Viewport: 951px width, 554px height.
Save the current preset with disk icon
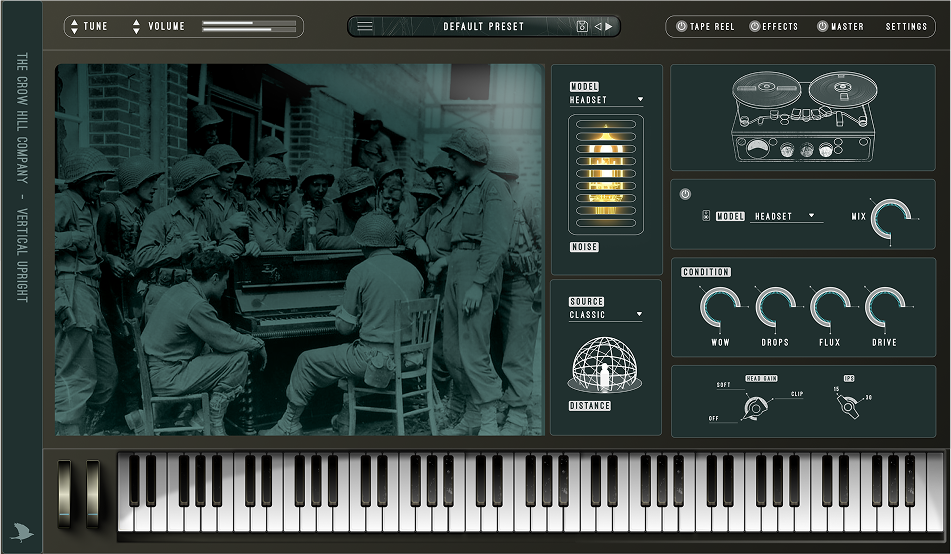tap(582, 26)
